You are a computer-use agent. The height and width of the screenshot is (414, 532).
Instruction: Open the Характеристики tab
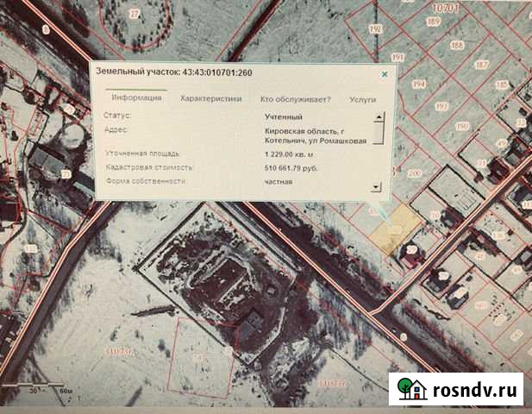point(210,98)
